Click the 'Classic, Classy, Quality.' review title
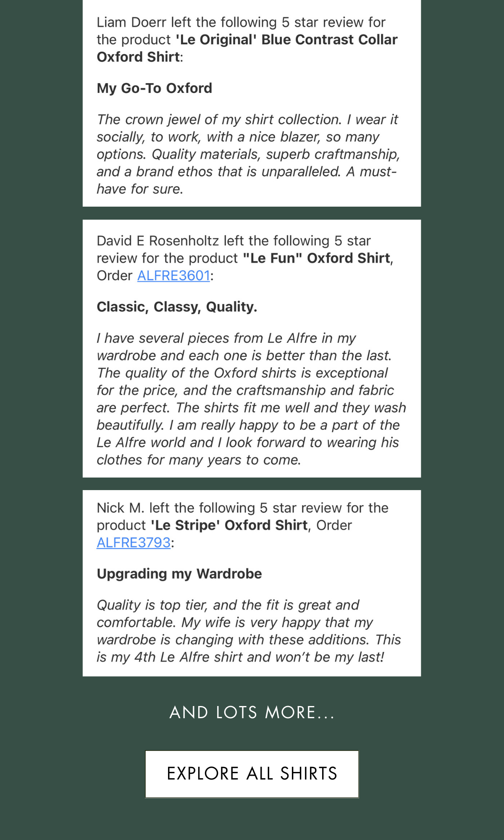The height and width of the screenshot is (840, 504). click(x=177, y=307)
